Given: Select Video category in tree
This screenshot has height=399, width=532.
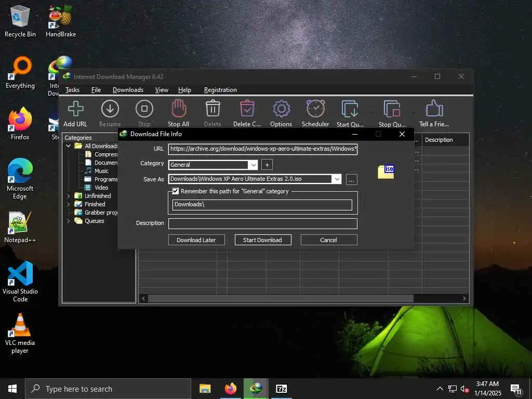Looking at the screenshot, I should click(x=97, y=188).
